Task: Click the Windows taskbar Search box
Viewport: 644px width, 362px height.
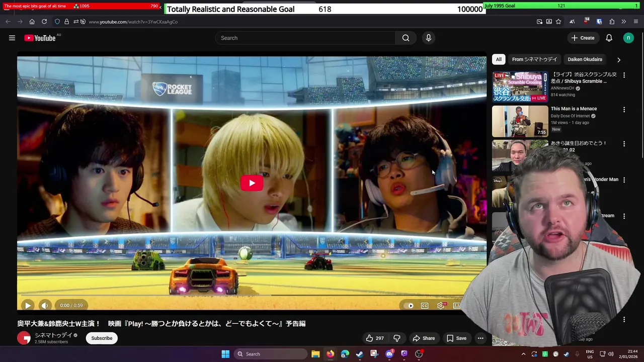Action: 271,354
